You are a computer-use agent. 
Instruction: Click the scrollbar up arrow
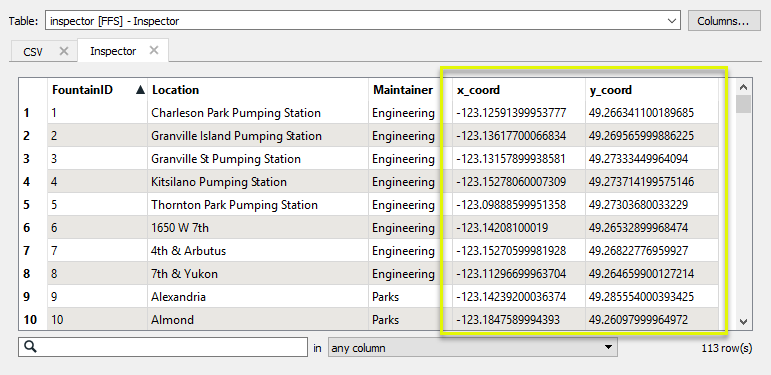(x=743, y=87)
